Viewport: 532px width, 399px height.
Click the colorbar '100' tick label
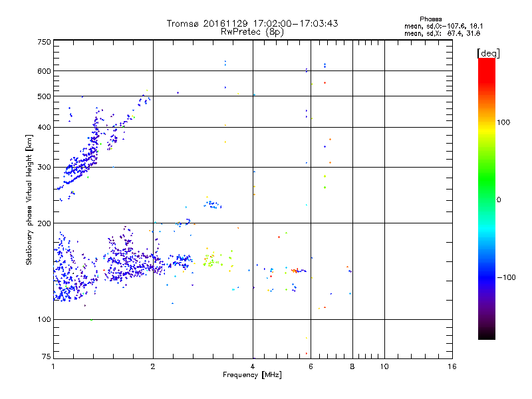(503, 122)
